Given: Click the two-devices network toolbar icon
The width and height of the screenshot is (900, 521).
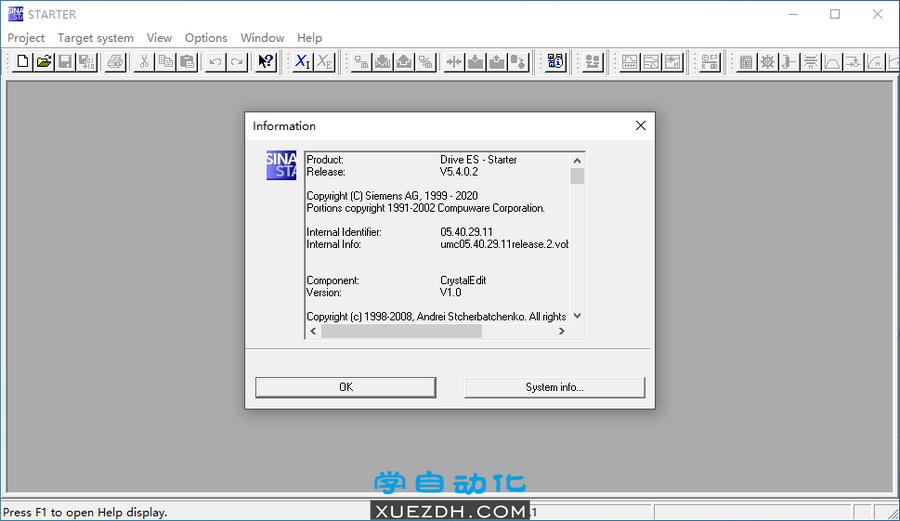Looking at the screenshot, I should point(592,61).
